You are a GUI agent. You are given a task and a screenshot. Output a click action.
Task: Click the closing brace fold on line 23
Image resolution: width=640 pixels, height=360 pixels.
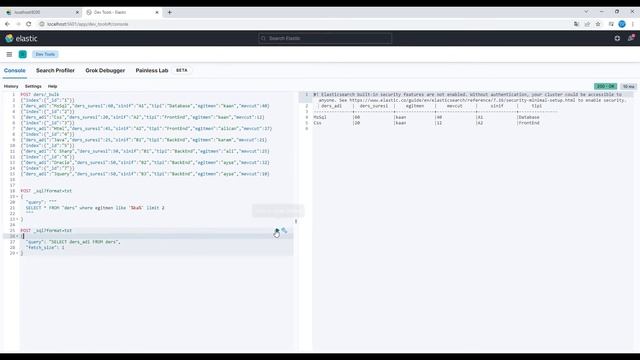point(17,219)
